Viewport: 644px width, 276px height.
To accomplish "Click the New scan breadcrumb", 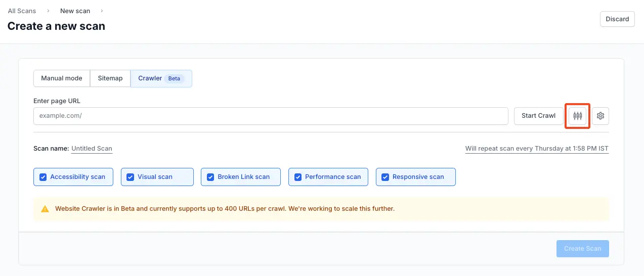I will 75,11.
